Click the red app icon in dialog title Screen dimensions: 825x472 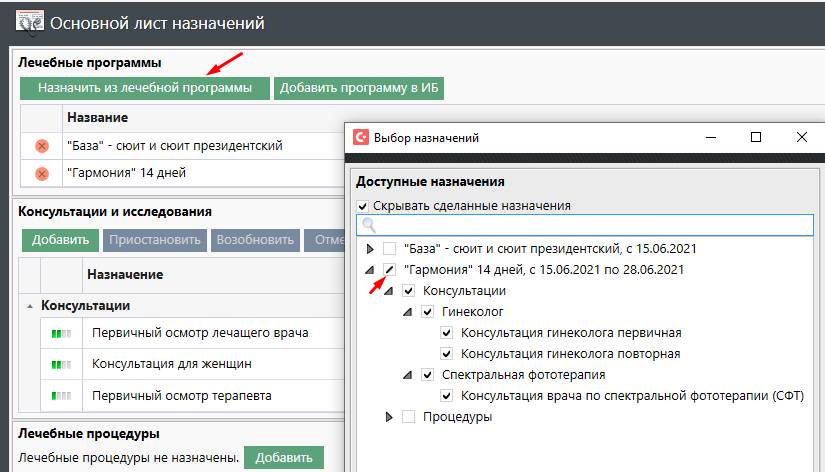[x=361, y=138]
